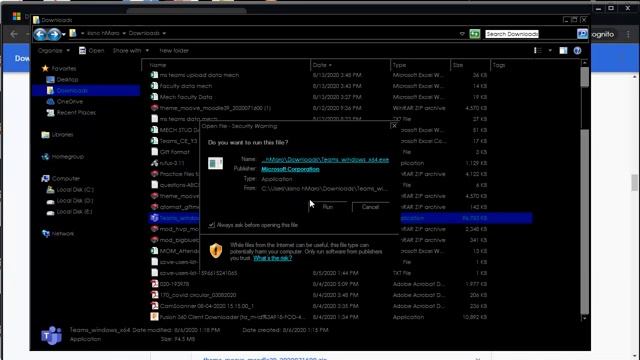The width and height of the screenshot is (640, 360).
Task: Open the What's the risk link
Action: [x=272, y=258]
